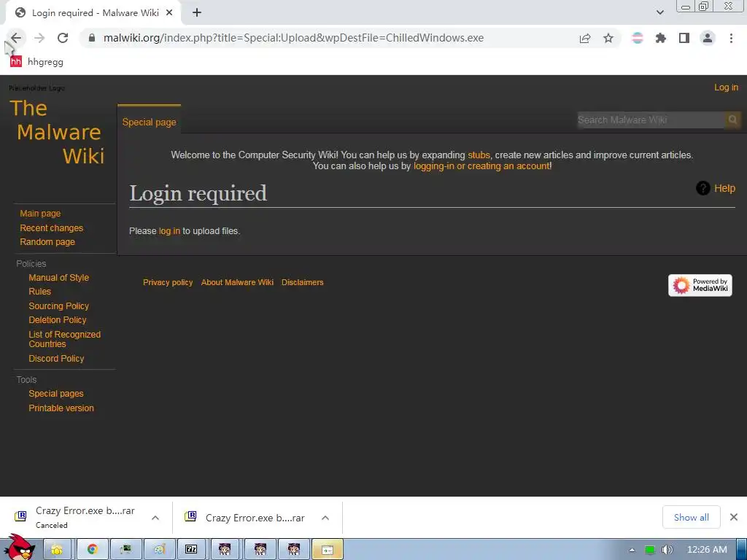Reload the Malware Wiki page

[63, 38]
